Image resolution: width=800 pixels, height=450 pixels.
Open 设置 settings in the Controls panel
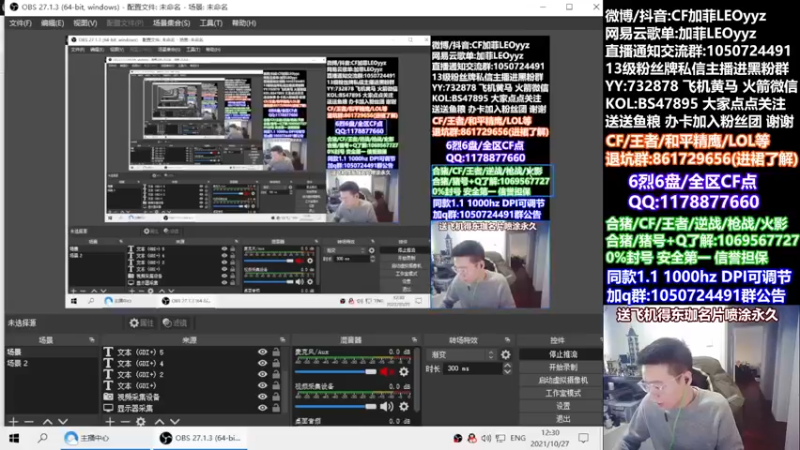[x=561, y=406]
